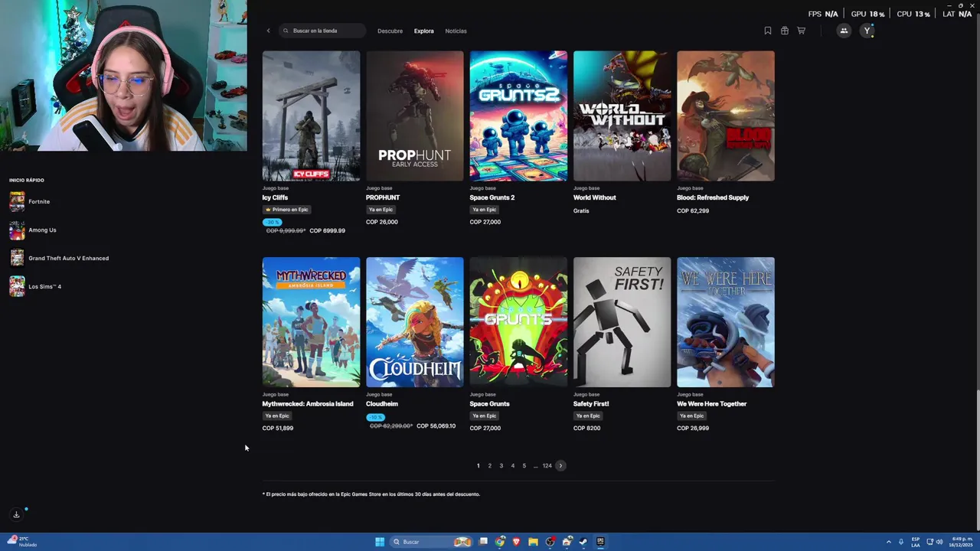Open Chrome from the taskbar
Screen dimensions: 980x551
500,542
